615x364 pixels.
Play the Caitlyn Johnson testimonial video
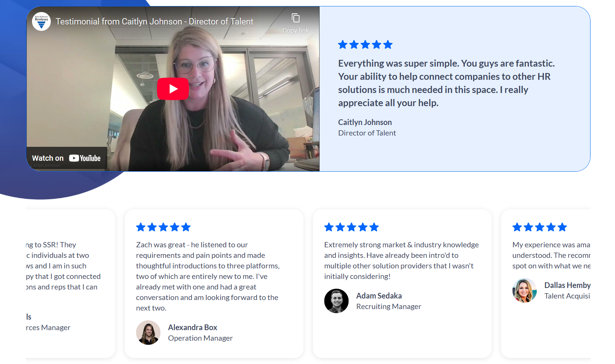173,89
